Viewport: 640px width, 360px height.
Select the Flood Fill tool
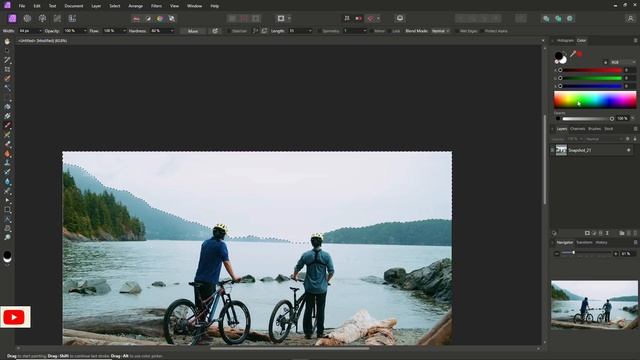[7, 107]
